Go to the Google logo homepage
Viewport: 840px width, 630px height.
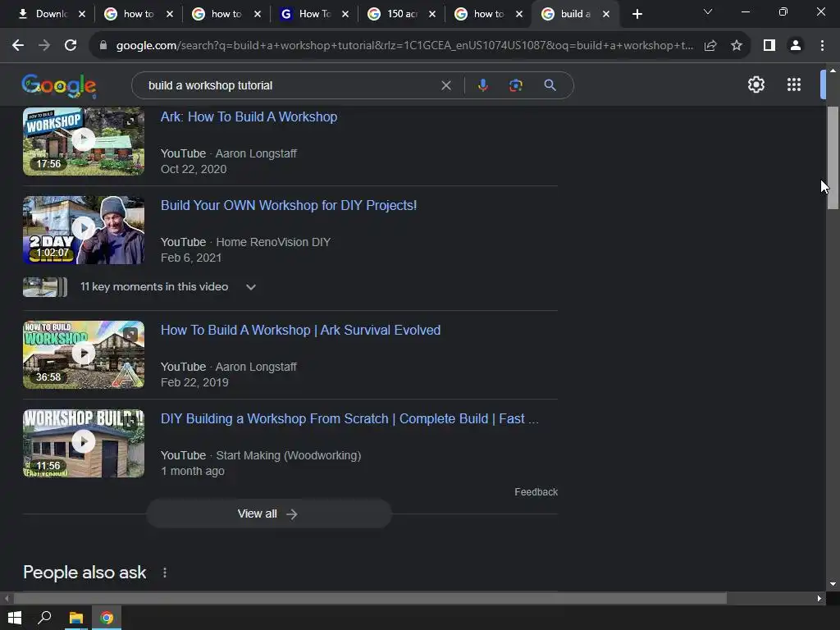click(59, 85)
